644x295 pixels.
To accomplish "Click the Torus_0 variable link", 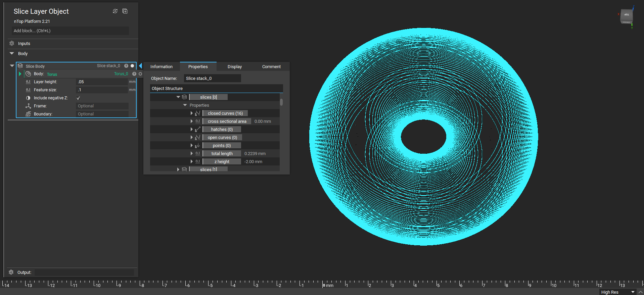I will [x=121, y=74].
